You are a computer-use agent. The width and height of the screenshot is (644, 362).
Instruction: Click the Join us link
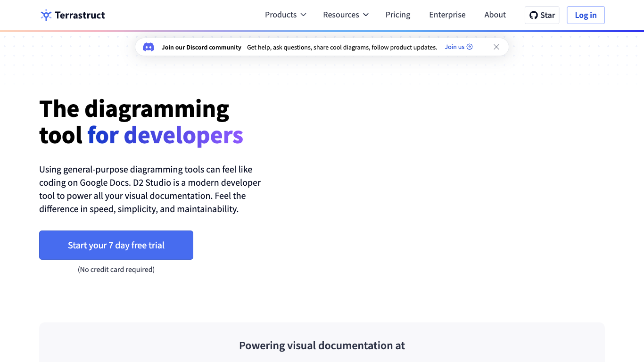[459, 47]
